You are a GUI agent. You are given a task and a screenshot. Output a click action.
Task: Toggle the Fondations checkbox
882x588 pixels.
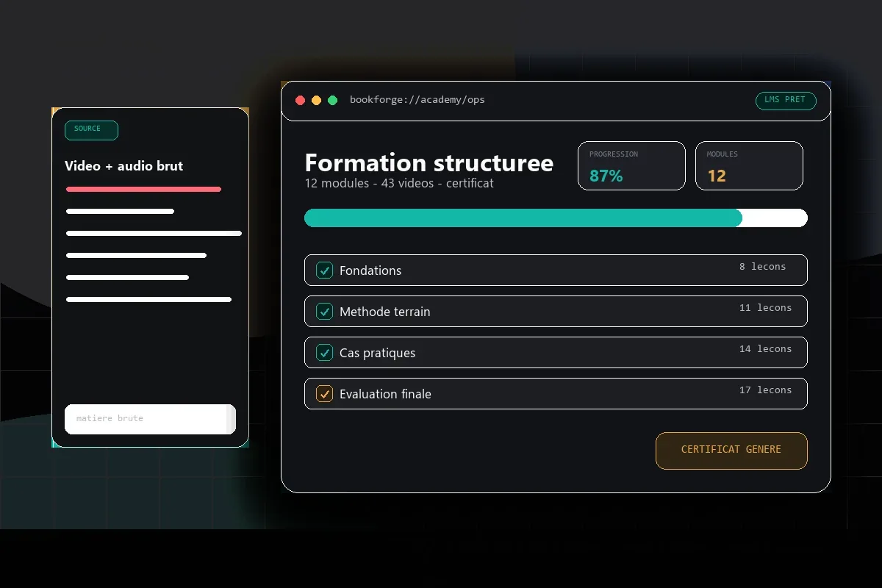pyautogui.click(x=325, y=270)
